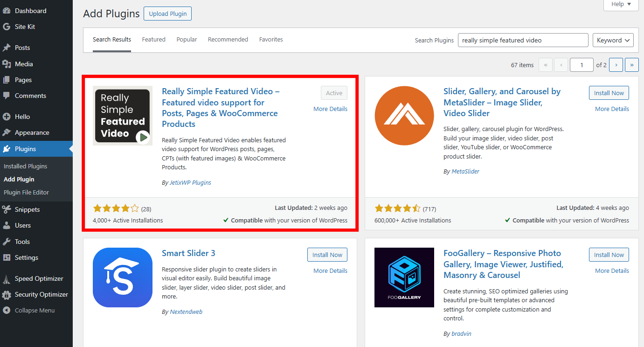
Task: Open Site Kit from the sidebar
Action: click(21, 27)
